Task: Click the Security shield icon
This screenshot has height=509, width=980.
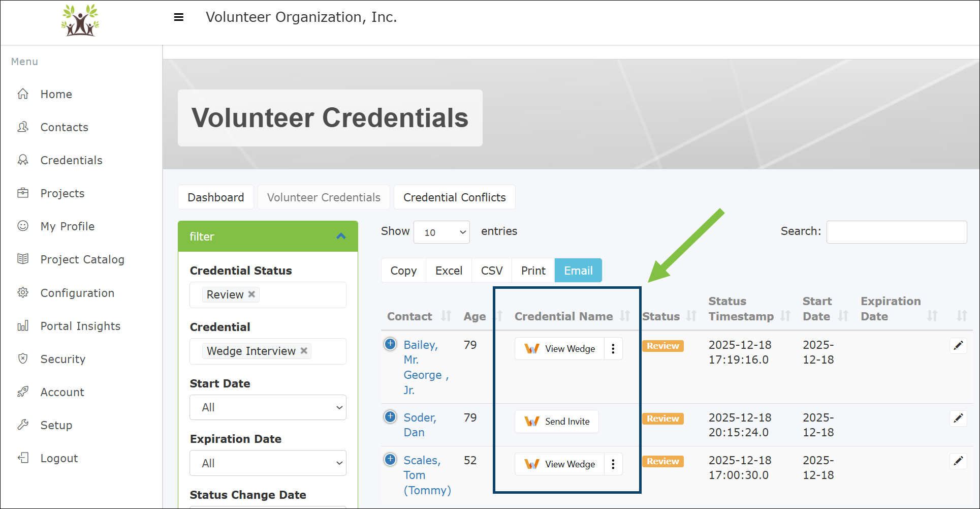Action: (23, 358)
